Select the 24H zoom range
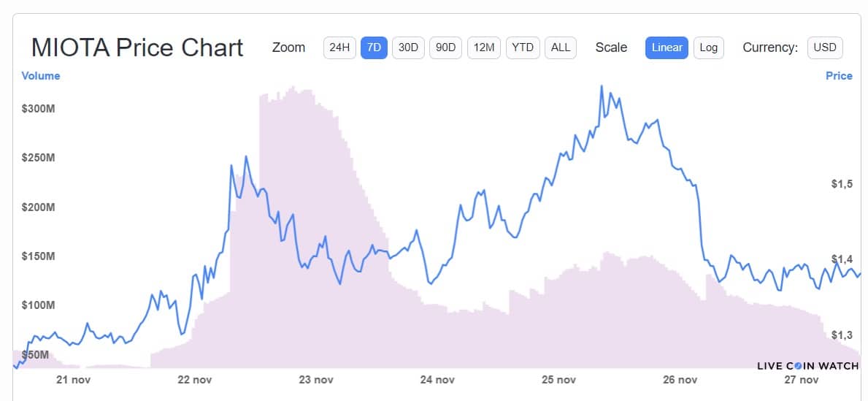The height and width of the screenshot is (401, 868). coord(339,47)
